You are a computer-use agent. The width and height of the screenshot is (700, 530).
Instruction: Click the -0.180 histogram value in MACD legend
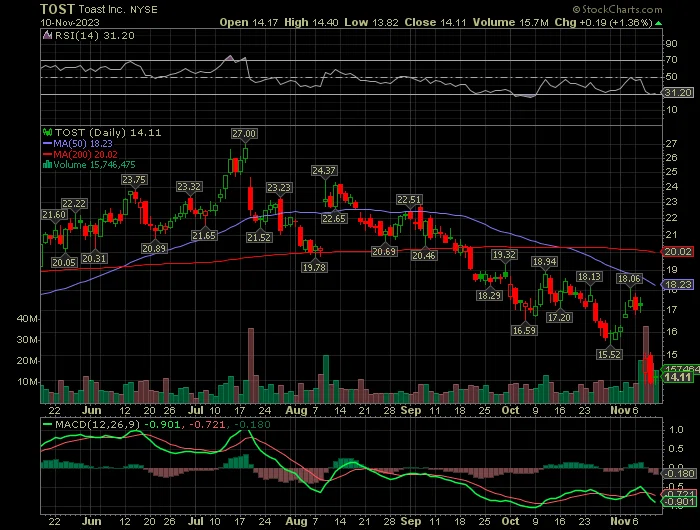[252, 424]
